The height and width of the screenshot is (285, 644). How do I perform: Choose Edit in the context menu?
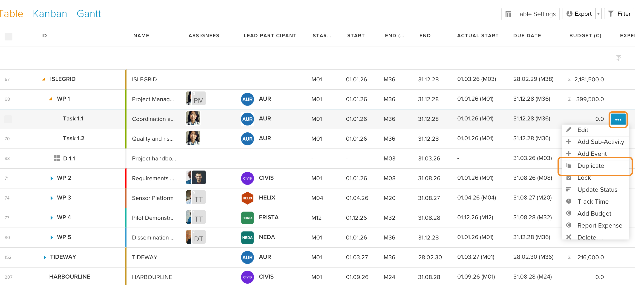coord(595,130)
